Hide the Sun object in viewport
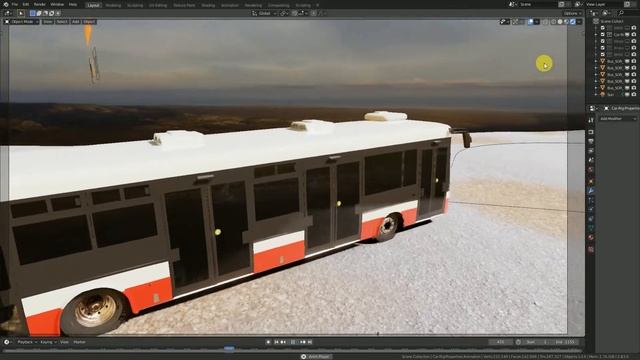 click(627, 94)
